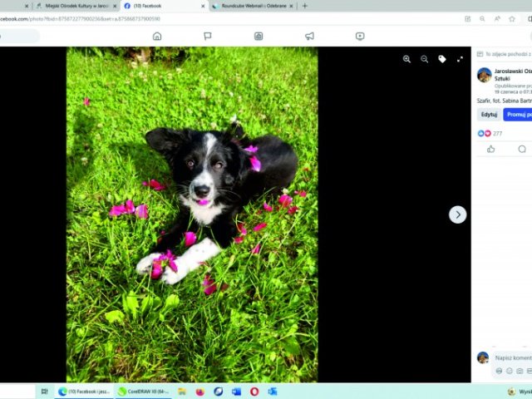Image resolution: width=532 pixels, height=399 pixels.
Task: Close the Roundcube Webmail tab
Action: point(291,6)
